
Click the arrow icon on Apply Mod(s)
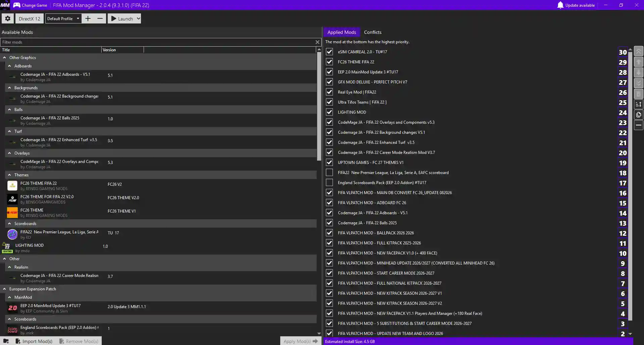click(x=315, y=341)
